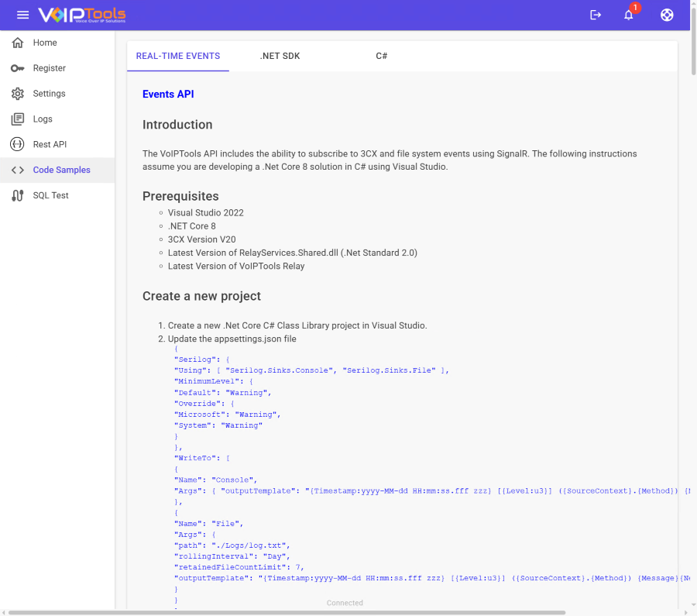
Task: Click the Settings gear icon
Action: click(18, 94)
